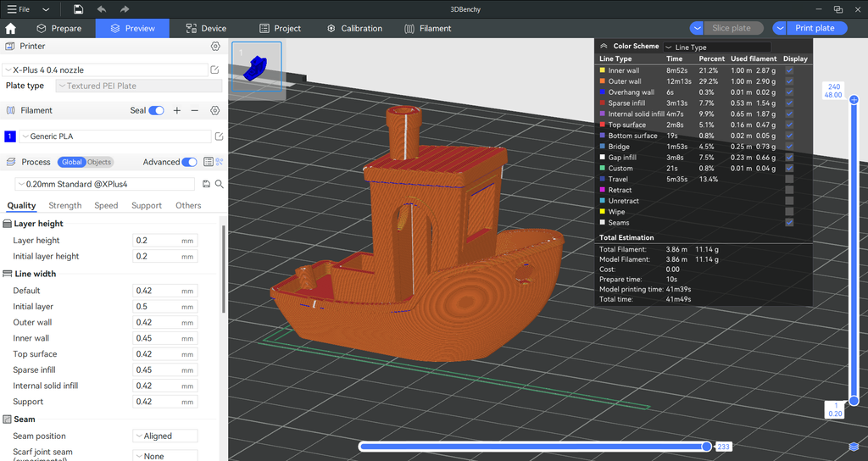The image size is (868, 461).
Task: Click the Print plate button
Action: 815,28
